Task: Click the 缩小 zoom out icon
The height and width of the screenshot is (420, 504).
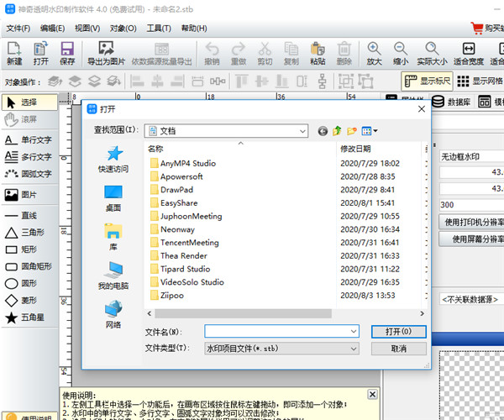Action: click(x=401, y=54)
